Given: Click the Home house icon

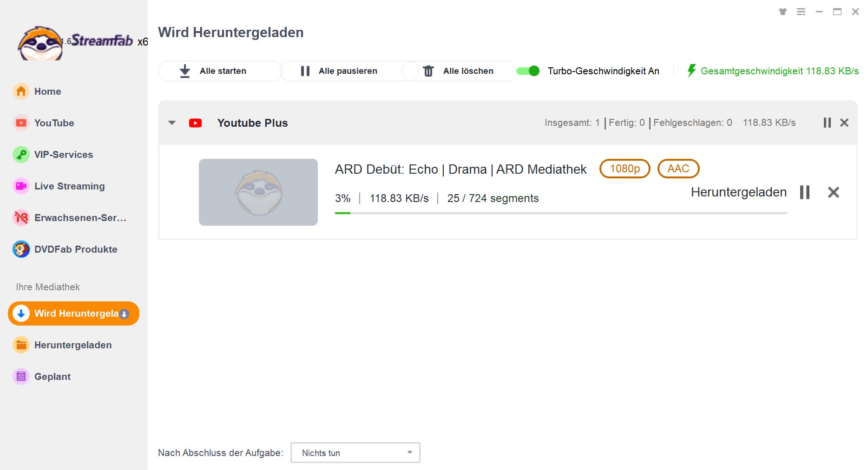Looking at the screenshot, I should [x=21, y=91].
